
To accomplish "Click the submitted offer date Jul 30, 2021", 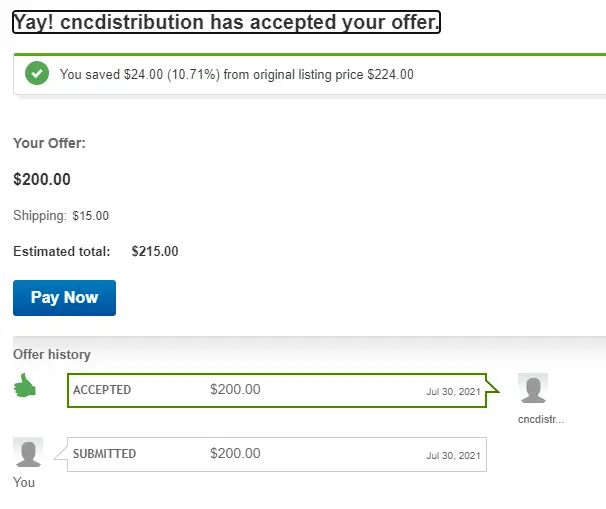I will [x=453, y=456].
